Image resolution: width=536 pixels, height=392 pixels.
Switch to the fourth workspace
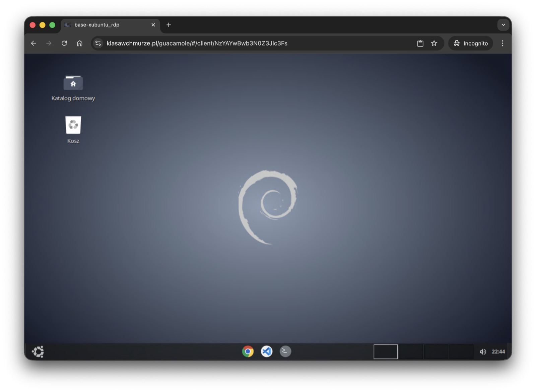pos(461,351)
